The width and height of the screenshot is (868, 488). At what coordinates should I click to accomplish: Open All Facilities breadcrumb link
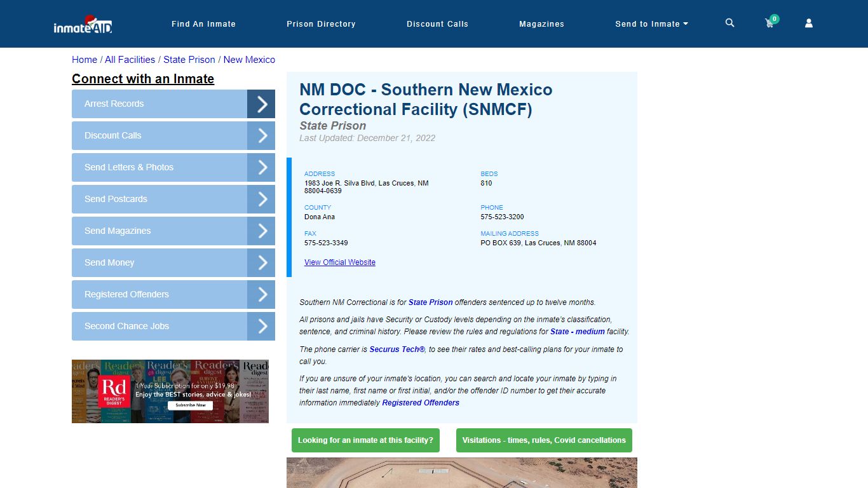pyautogui.click(x=130, y=60)
